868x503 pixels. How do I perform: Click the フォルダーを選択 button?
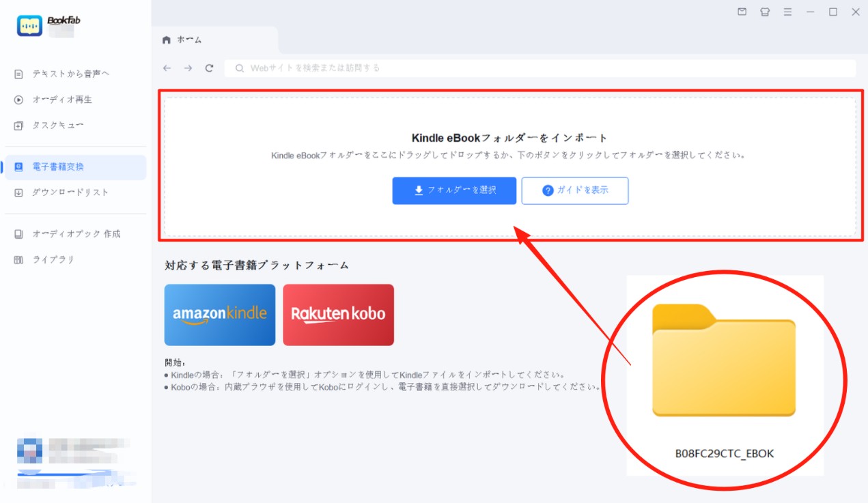point(454,190)
